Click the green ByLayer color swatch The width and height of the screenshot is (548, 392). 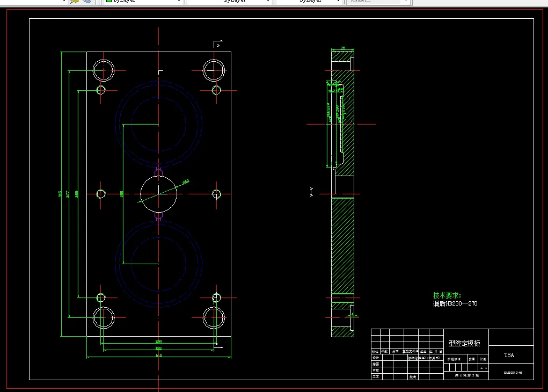[x=109, y=1]
